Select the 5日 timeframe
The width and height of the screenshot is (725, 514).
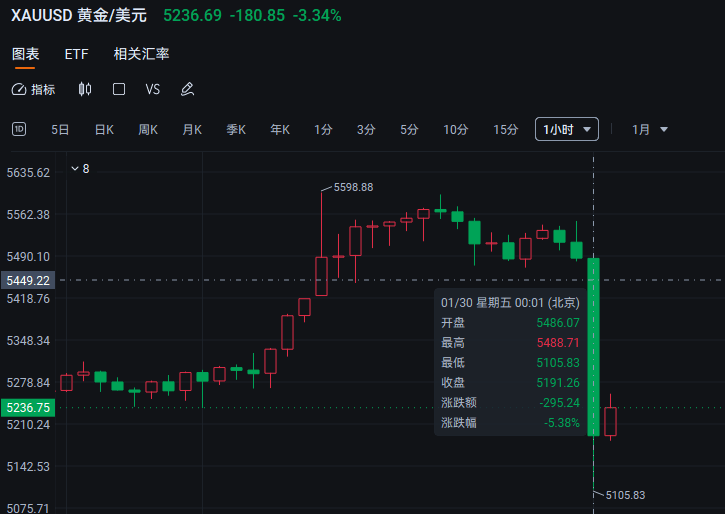pyautogui.click(x=60, y=129)
